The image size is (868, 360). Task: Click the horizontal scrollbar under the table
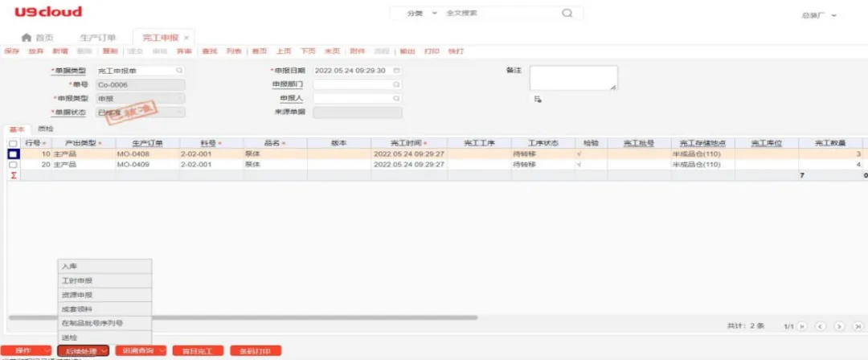(x=241, y=317)
